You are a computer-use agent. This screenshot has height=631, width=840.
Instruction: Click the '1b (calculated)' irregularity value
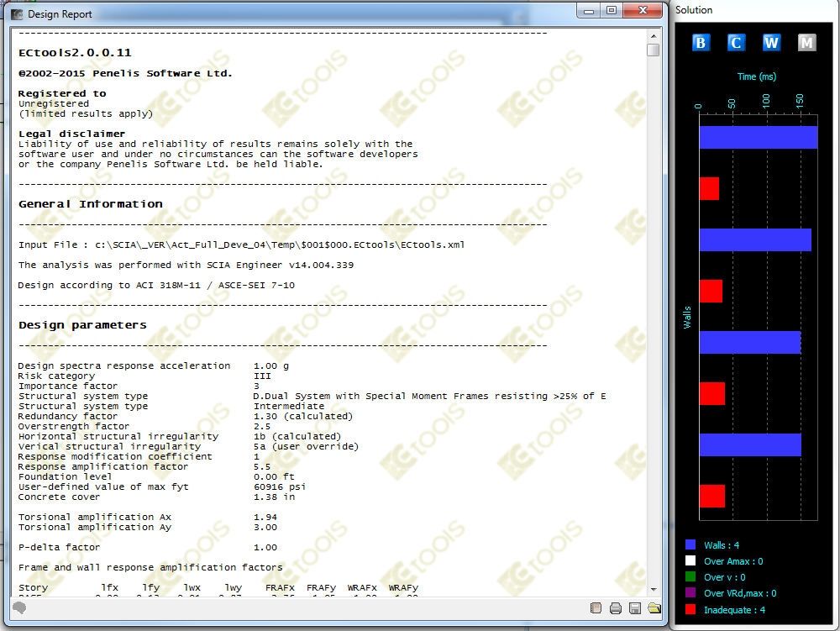point(297,437)
